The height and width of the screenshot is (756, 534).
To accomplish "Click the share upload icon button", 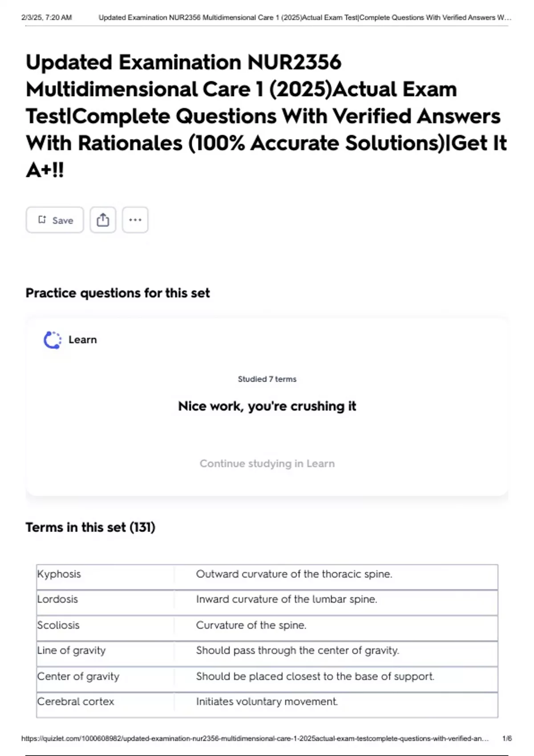I will 103,220.
